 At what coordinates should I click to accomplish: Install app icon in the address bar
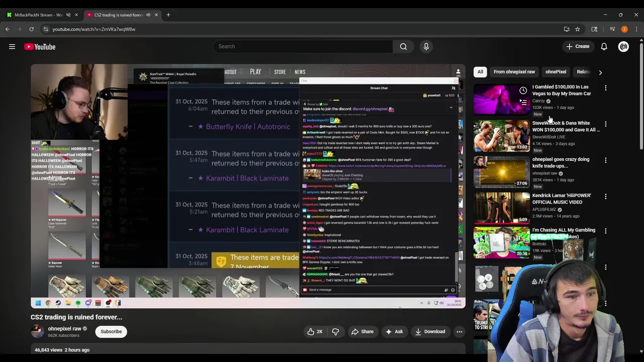pos(567,29)
